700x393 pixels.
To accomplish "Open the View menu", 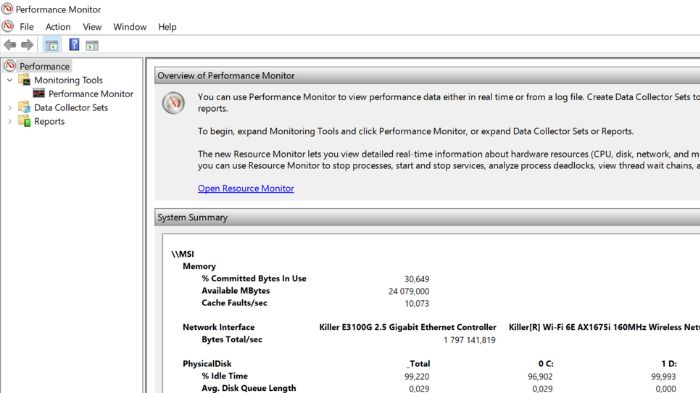I will [92, 27].
